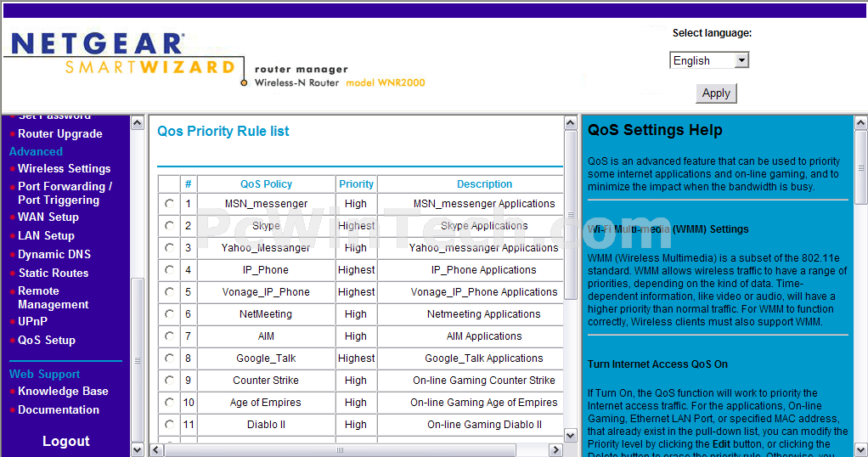Click the help panel scroll down arrow
The width and height of the screenshot is (868, 457).
861,449
